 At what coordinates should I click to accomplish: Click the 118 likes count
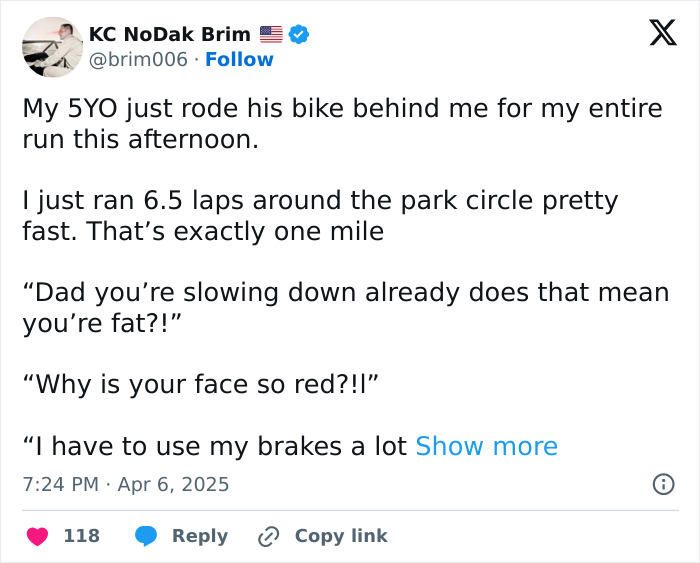click(x=82, y=536)
